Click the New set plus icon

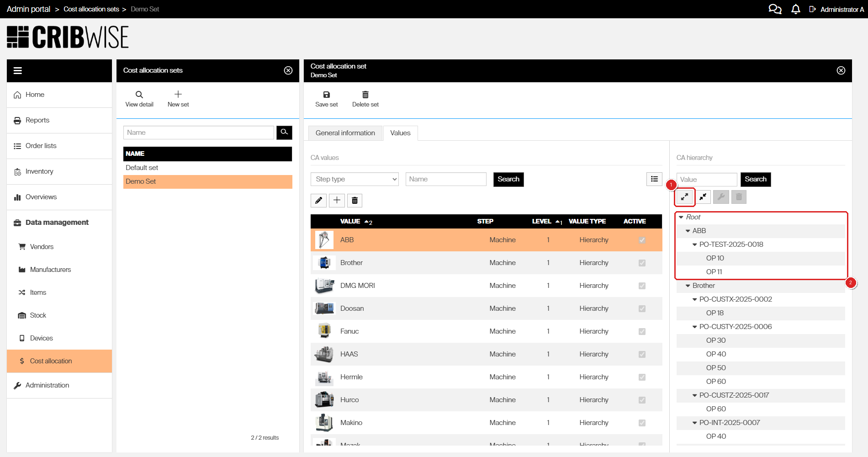[178, 94]
